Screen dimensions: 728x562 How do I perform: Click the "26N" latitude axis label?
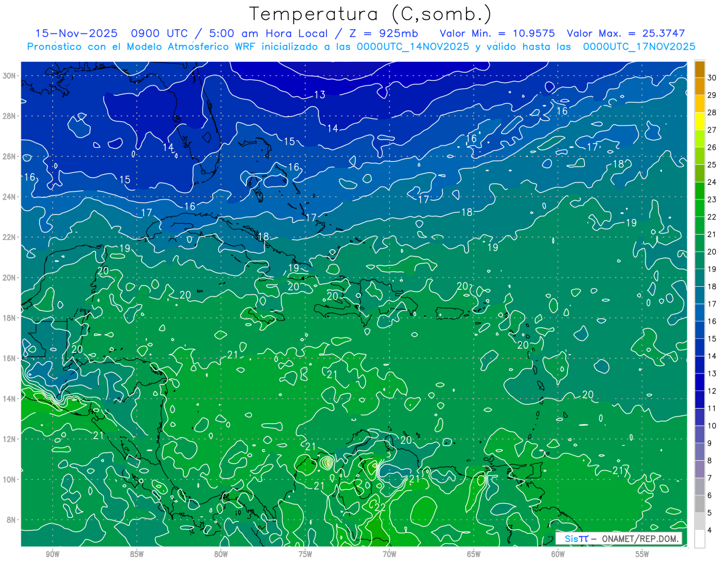coord(9,156)
